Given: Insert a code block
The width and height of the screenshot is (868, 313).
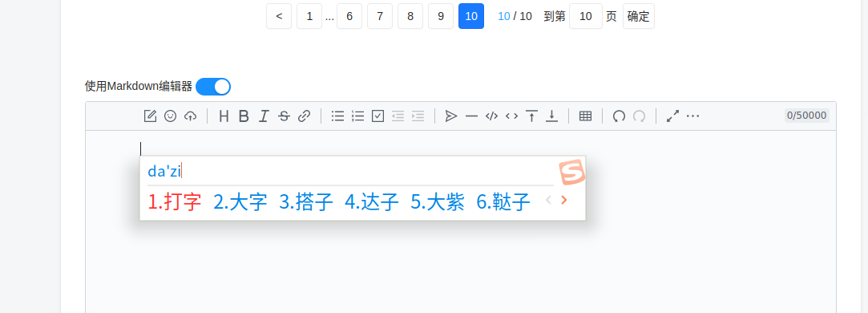Looking at the screenshot, I should pos(491,116).
